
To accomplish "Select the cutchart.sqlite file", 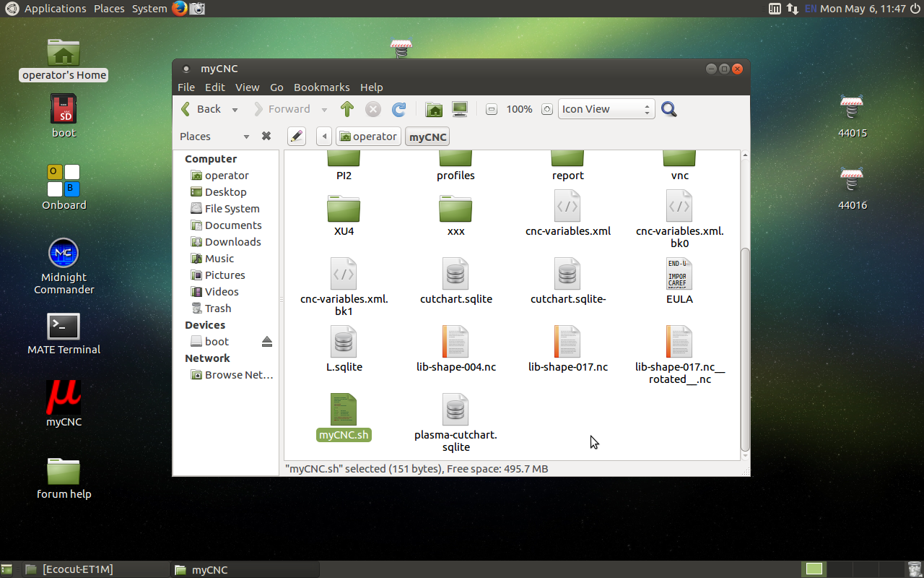I will click(456, 282).
